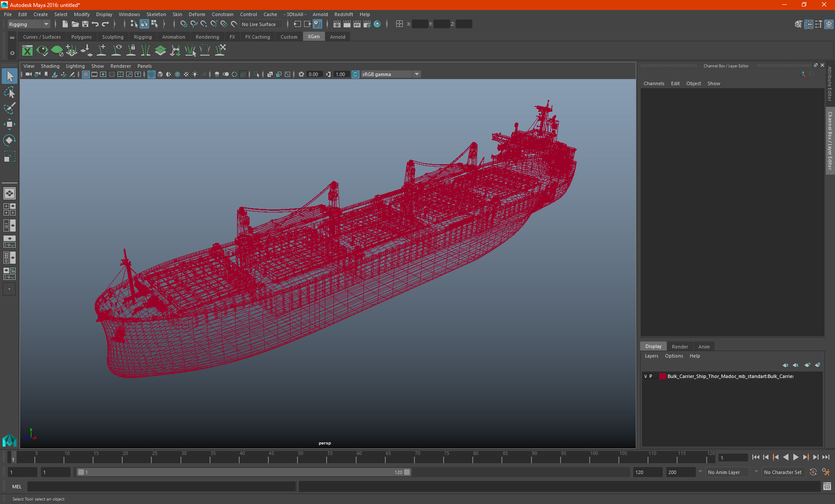Toggle layer visibility V box
Image resolution: width=835 pixels, height=504 pixels.
[645, 376]
